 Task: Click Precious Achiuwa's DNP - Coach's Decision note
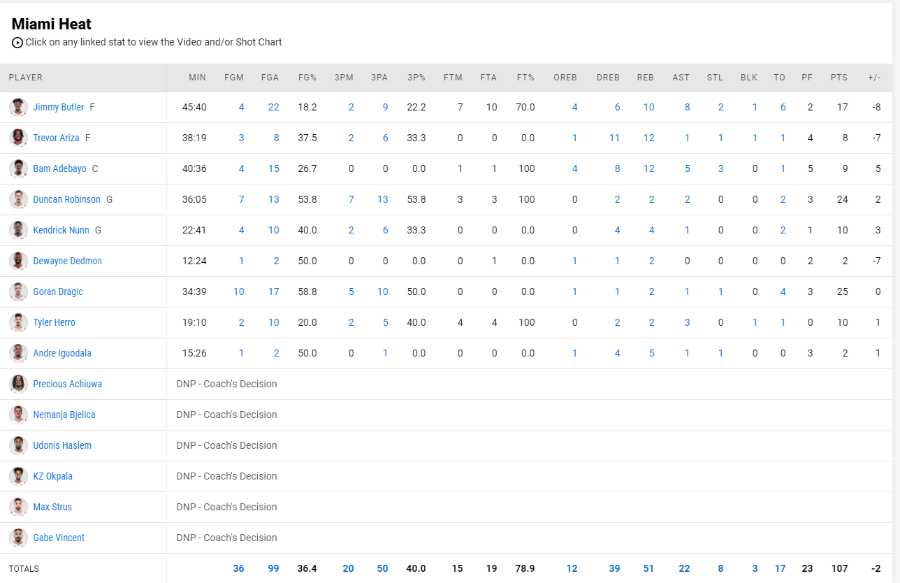227,384
